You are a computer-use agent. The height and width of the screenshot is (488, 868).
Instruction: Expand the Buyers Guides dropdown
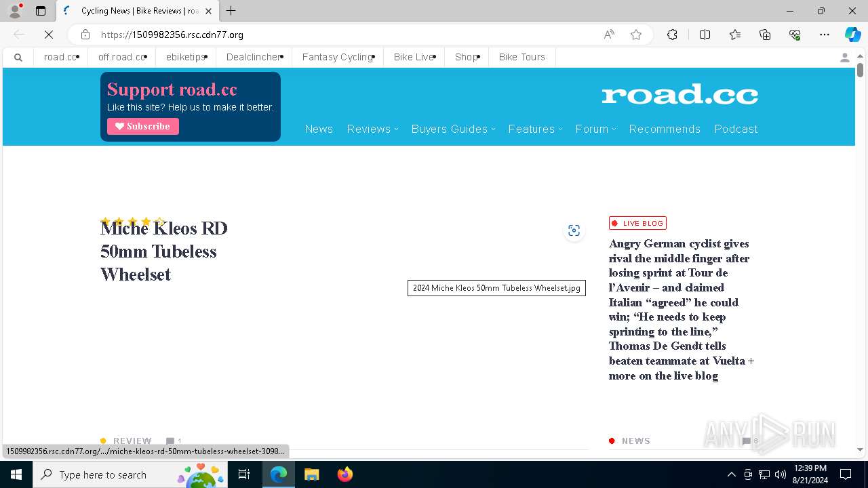[453, 129]
